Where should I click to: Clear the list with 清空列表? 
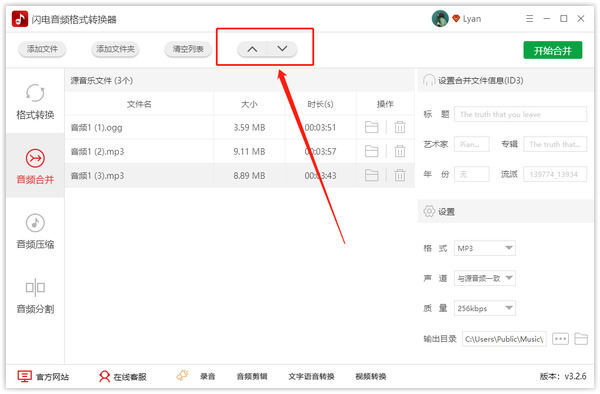[188, 49]
